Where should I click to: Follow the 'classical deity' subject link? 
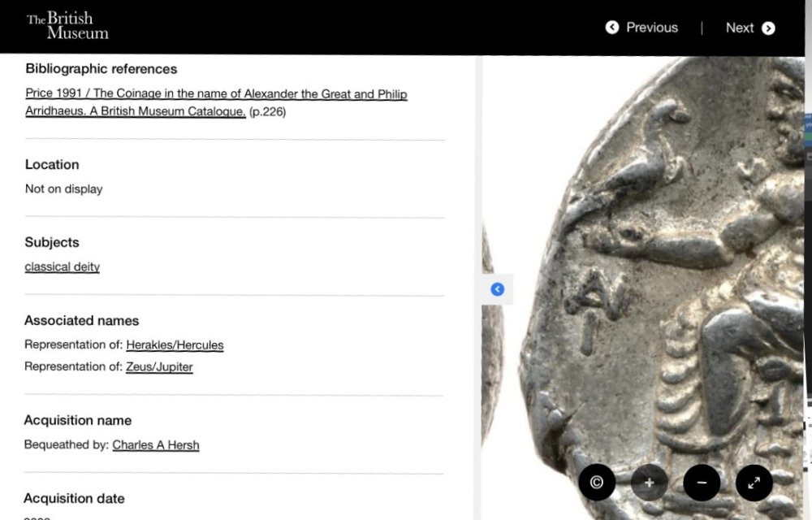63,266
